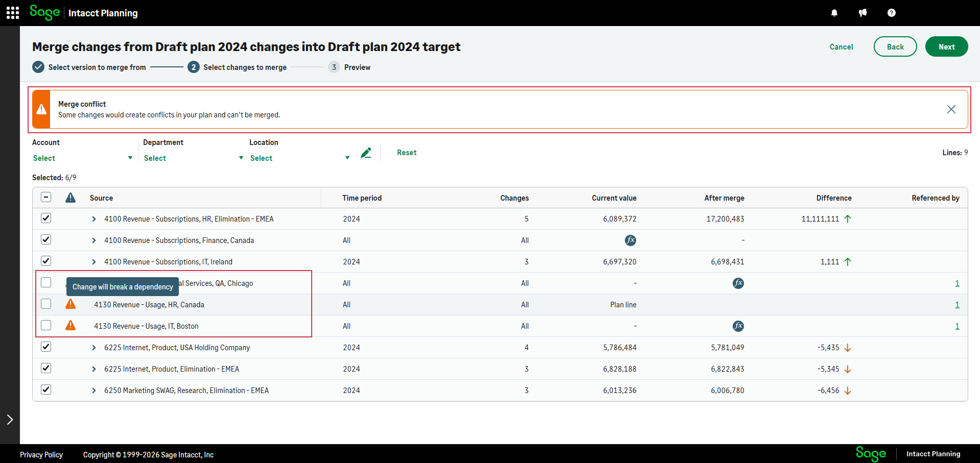Click formula icon in Usage, IT, Boston row

pyautogui.click(x=738, y=326)
